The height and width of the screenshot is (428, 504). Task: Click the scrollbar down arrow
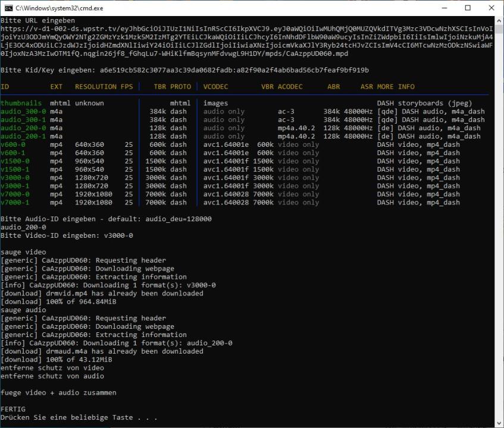click(499, 423)
